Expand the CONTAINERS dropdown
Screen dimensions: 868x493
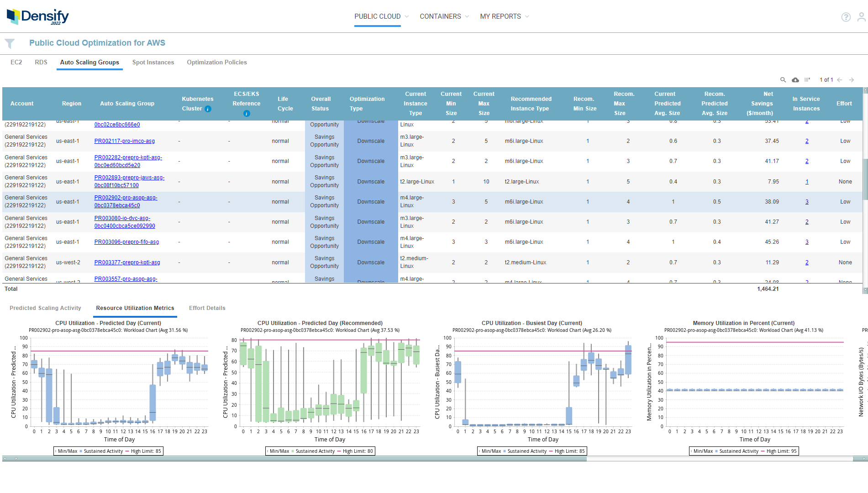(440, 16)
